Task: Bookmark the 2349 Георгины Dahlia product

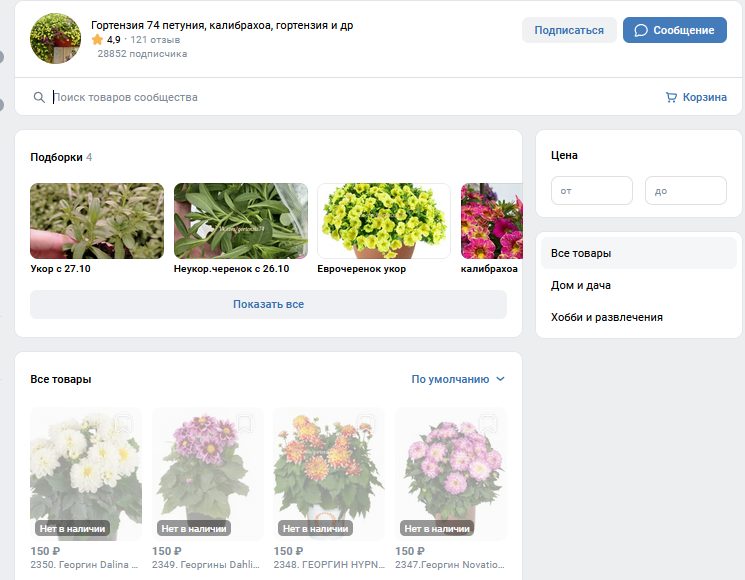Action: (245, 424)
